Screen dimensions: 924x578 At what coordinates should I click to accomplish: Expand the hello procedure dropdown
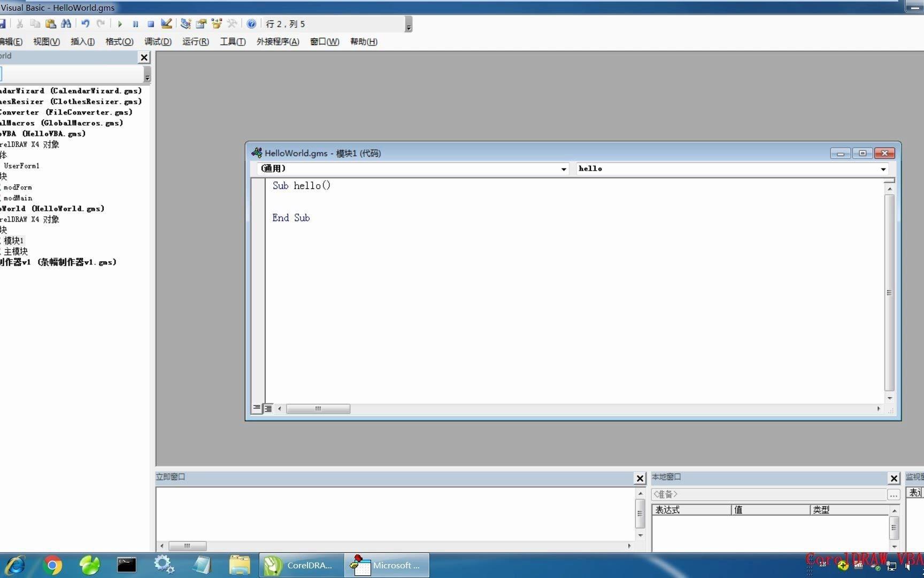(x=883, y=169)
